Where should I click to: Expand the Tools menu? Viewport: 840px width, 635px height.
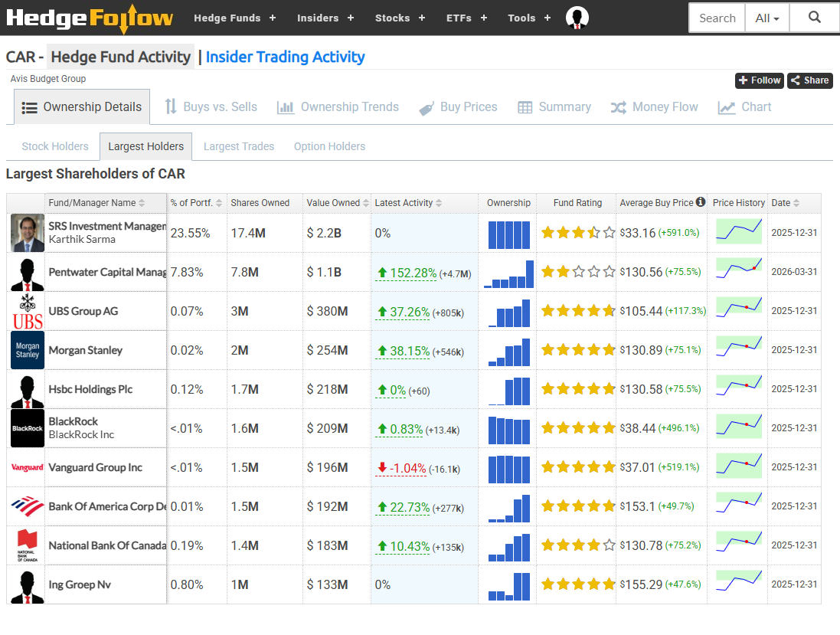[529, 18]
